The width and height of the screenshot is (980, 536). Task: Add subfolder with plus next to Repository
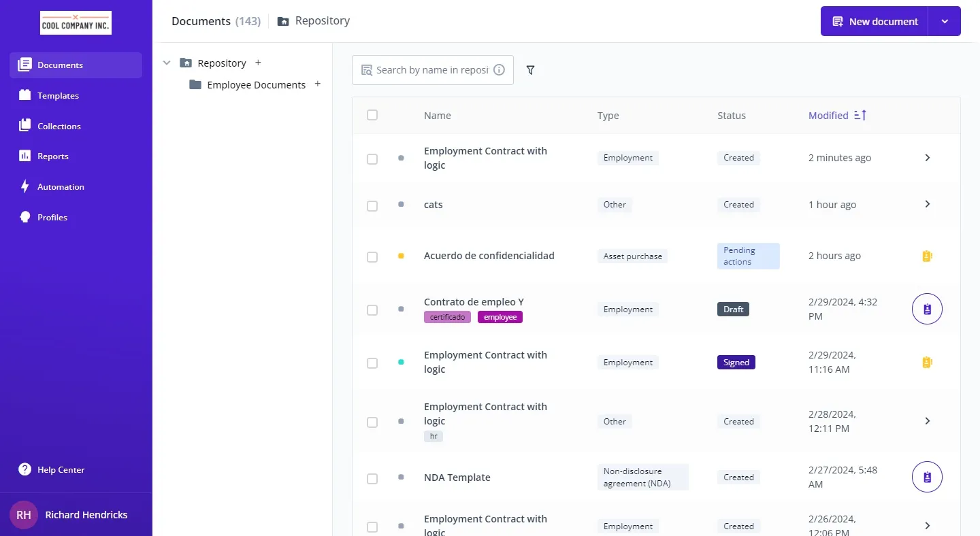[x=258, y=63]
